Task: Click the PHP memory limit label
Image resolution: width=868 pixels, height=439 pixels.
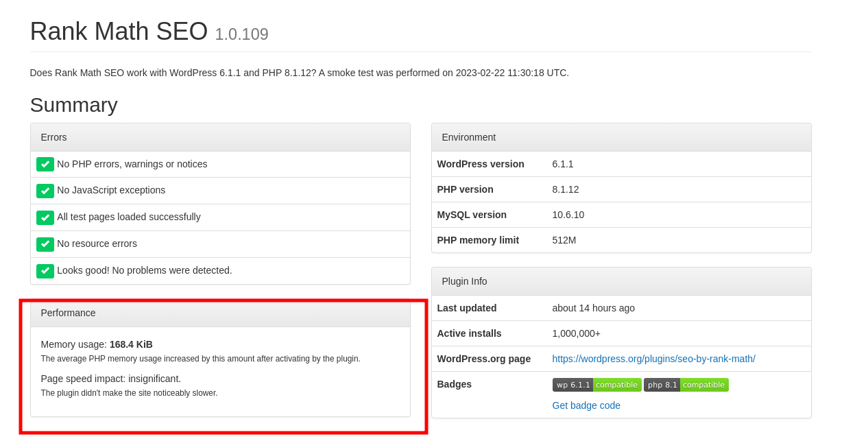Action: coord(478,240)
